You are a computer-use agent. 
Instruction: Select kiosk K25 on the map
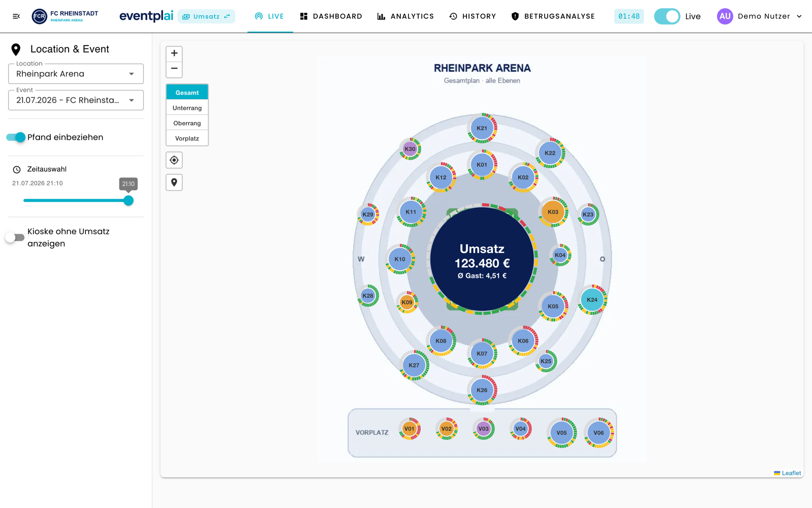[x=546, y=361]
